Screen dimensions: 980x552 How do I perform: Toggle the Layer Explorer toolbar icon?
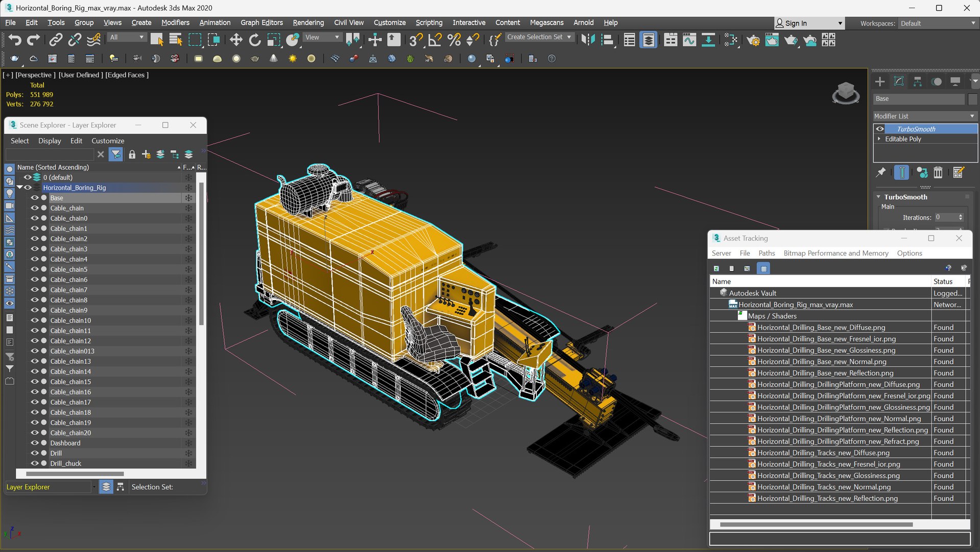point(648,40)
